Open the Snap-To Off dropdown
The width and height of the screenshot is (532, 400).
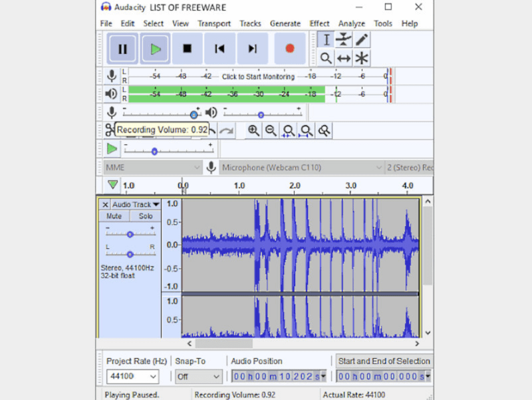198,376
